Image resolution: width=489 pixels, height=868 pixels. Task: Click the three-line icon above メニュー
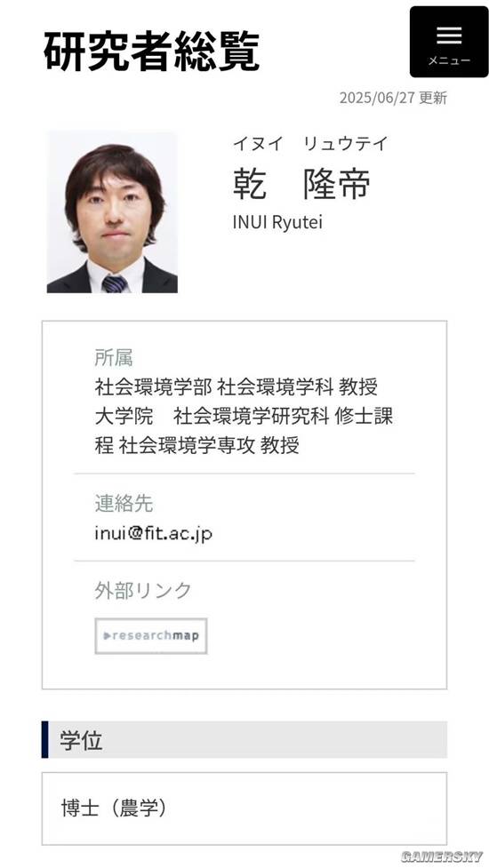click(x=449, y=35)
